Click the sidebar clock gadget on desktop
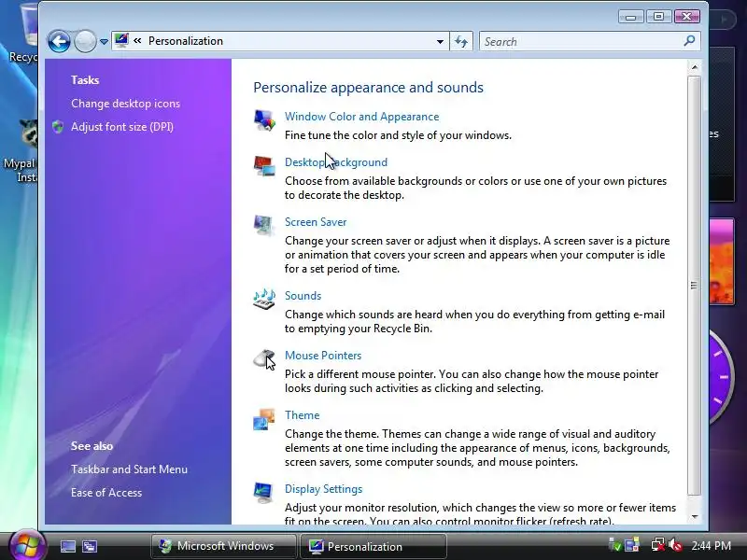The width and height of the screenshot is (747, 560). pos(721,378)
